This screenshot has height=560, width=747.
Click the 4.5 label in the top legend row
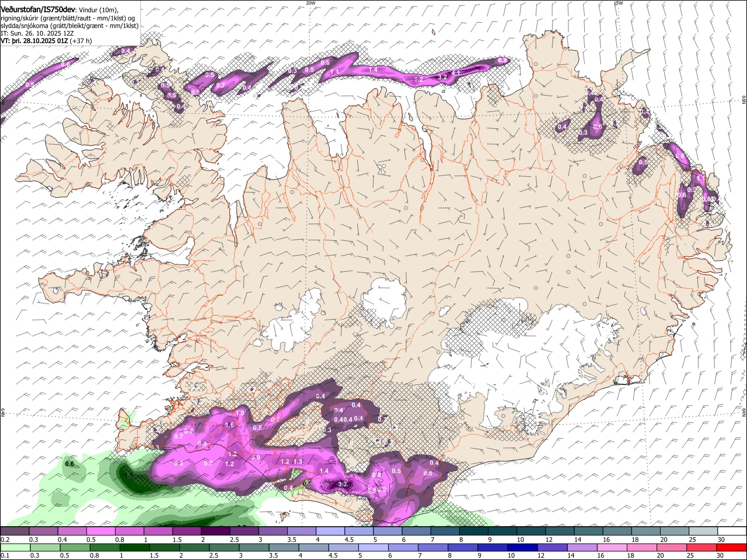[x=349, y=540]
